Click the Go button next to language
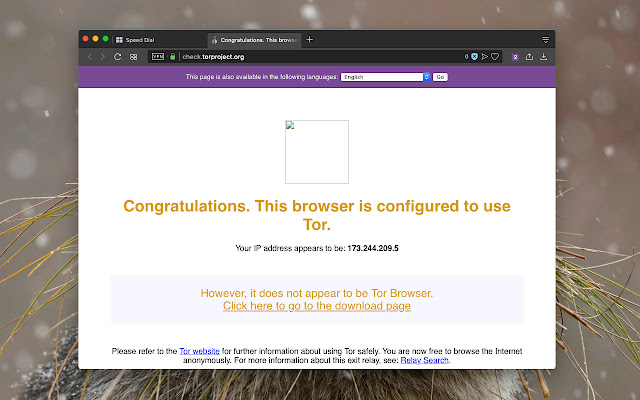The image size is (640, 400). (x=440, y=77)
